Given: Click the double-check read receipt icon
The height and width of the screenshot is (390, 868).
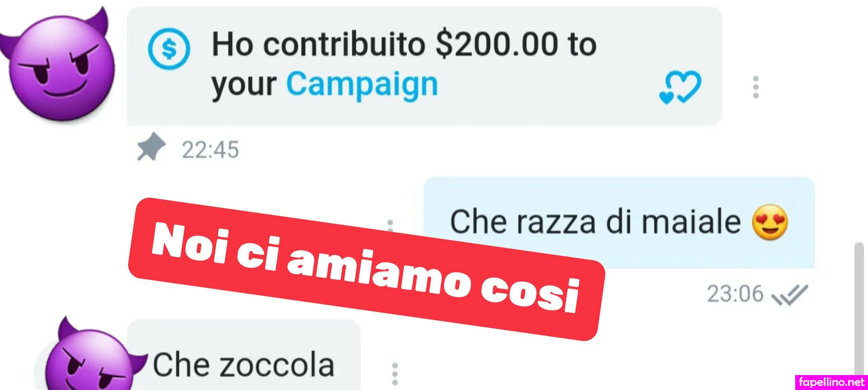Looking at the screenshot, I should tap(789, 295).
